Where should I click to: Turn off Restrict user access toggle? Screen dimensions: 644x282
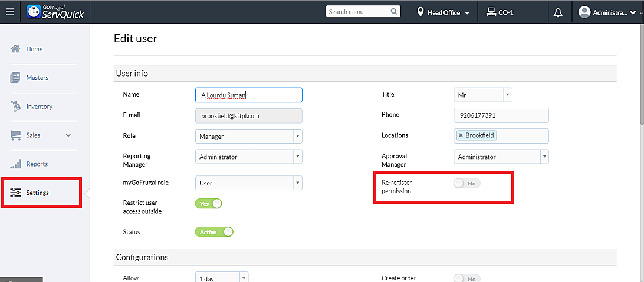point(208,204)
